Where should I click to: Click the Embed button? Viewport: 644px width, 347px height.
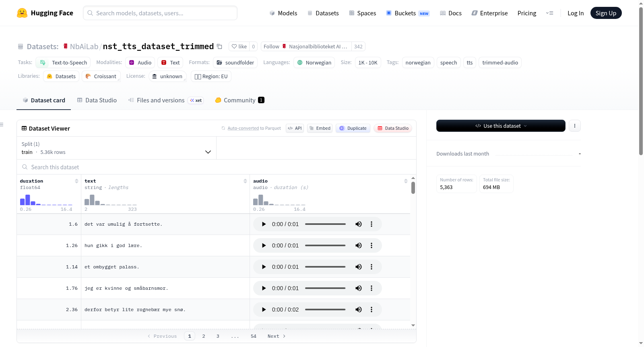pyautogui.click(x=320, y=128)
